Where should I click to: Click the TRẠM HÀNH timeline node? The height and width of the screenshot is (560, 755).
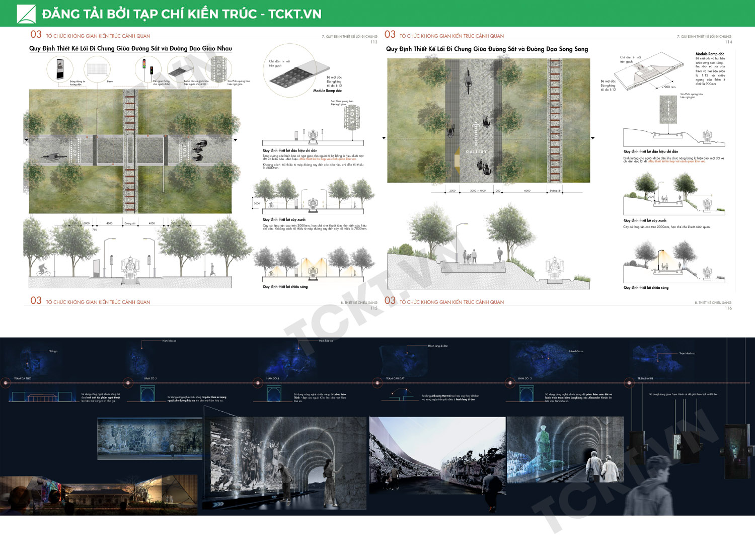629,383
